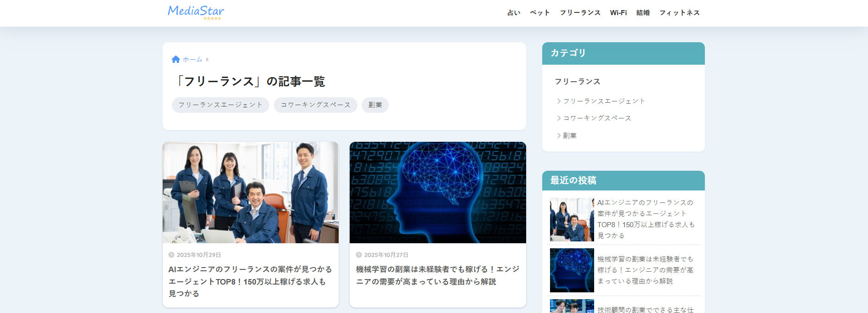Image resolution: width=868 pixels, height=313 pixels.
Task: Go to 結婚 in the top navigation
Action: click(x=643, y=13)
